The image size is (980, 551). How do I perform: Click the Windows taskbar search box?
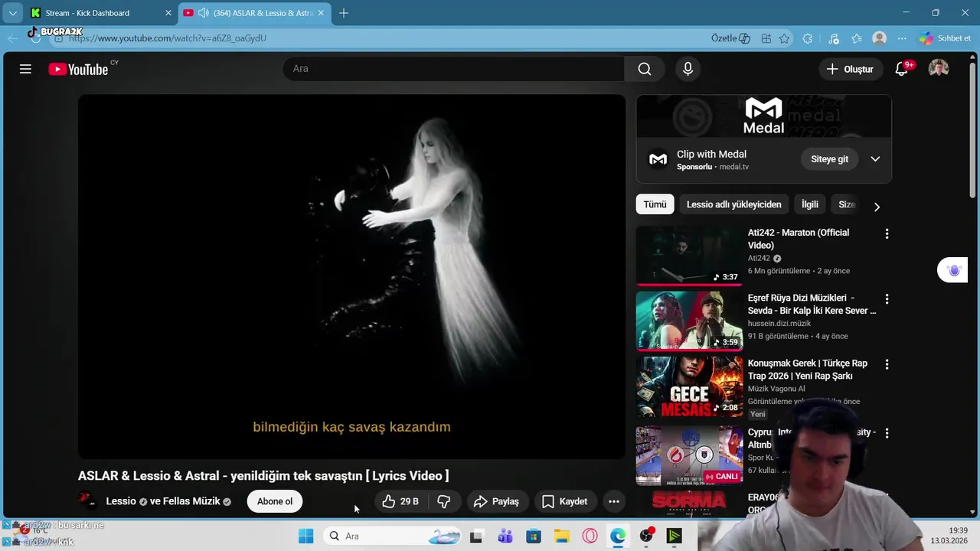click(x=392, y=536)
